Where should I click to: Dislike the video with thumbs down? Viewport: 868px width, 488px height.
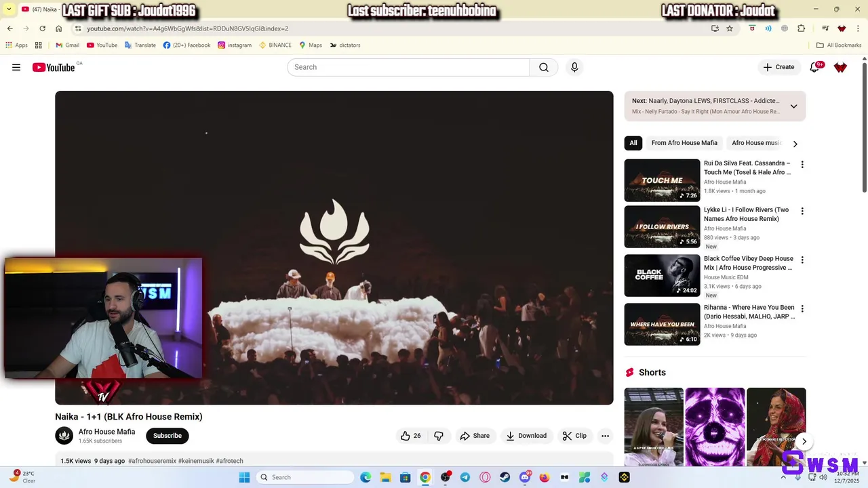coord(439,436)
